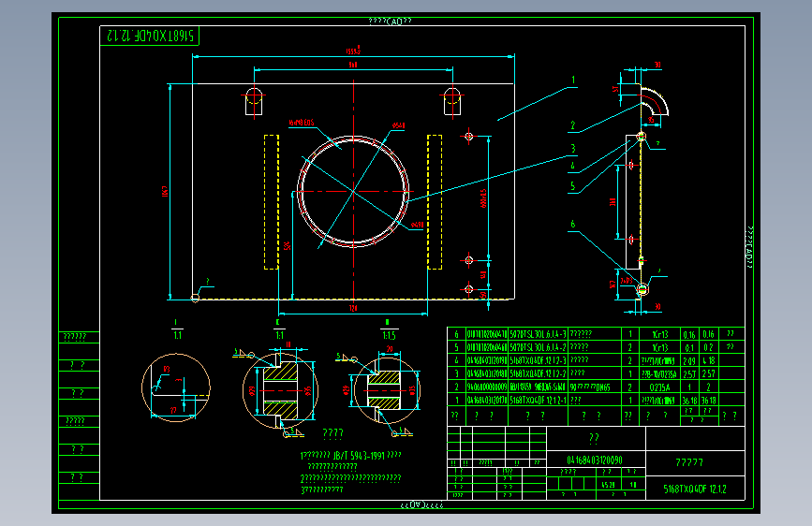
Task: Select the mirrored 5168TXQ4DF.12.12 corner label
Action: 150,36
